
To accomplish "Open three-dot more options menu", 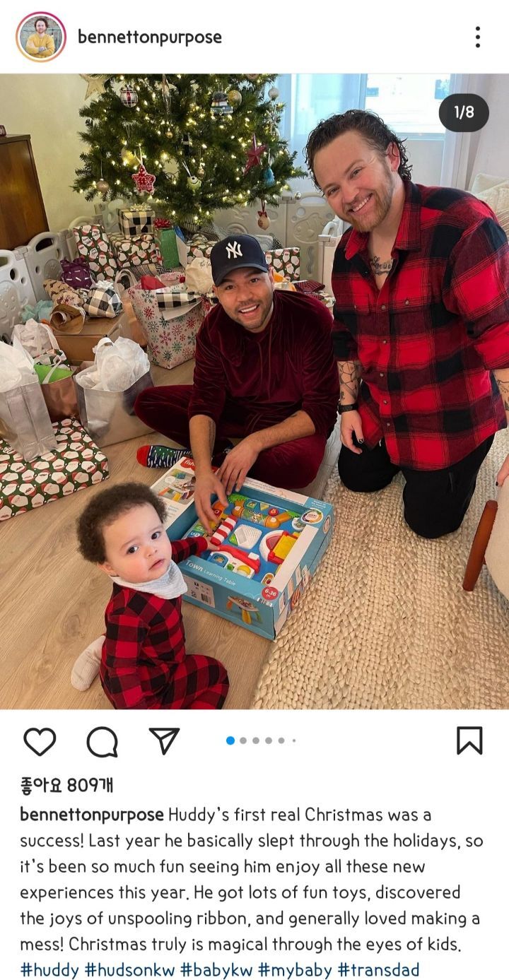I will pos(478,37).
